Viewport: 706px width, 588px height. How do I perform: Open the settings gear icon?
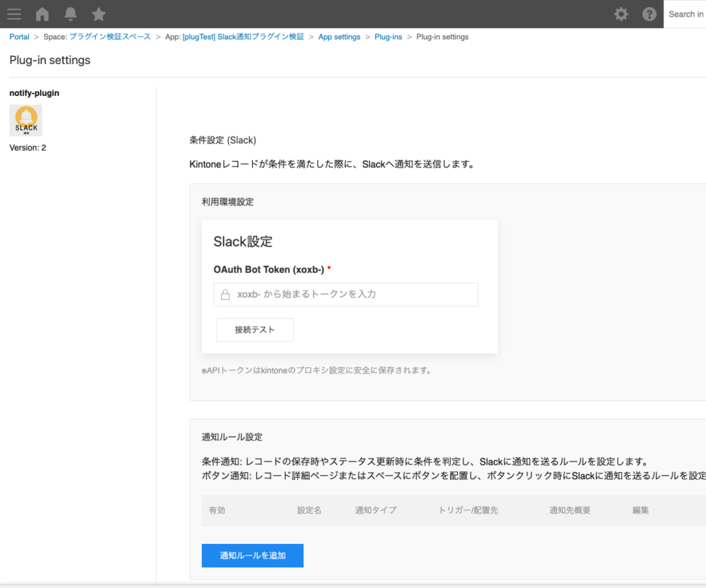pos(621,14)
